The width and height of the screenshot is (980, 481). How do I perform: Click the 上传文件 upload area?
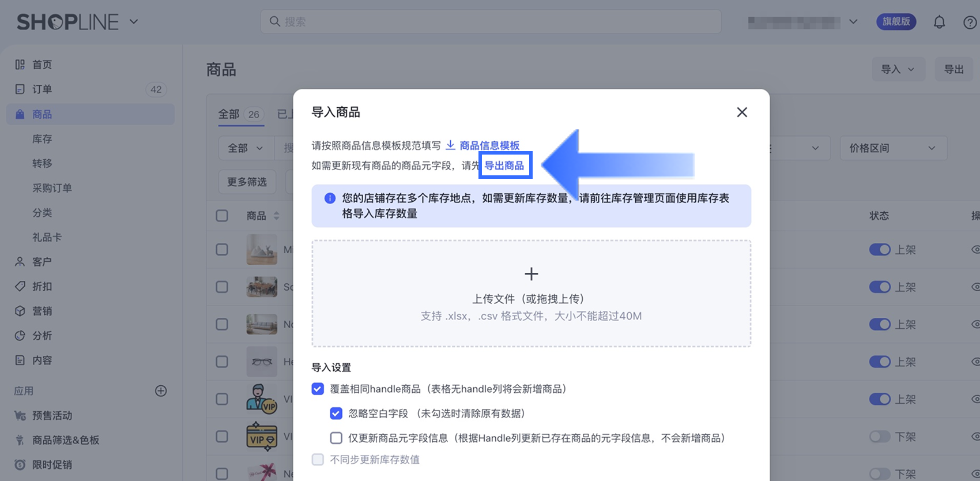532,294
